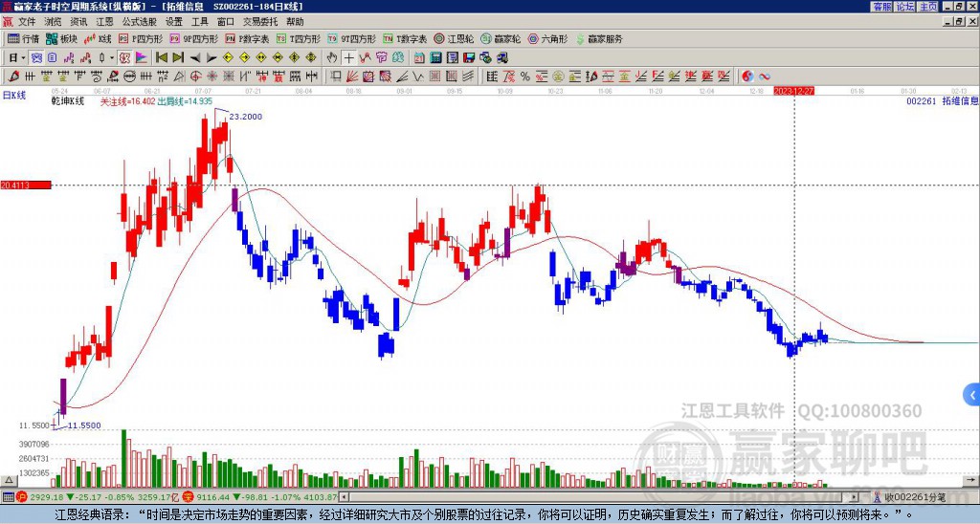Image resolution: width=980 pixels, height=524 pixels.
Task: Open the 板块 sectors view
Action: [x=62, y=38]
